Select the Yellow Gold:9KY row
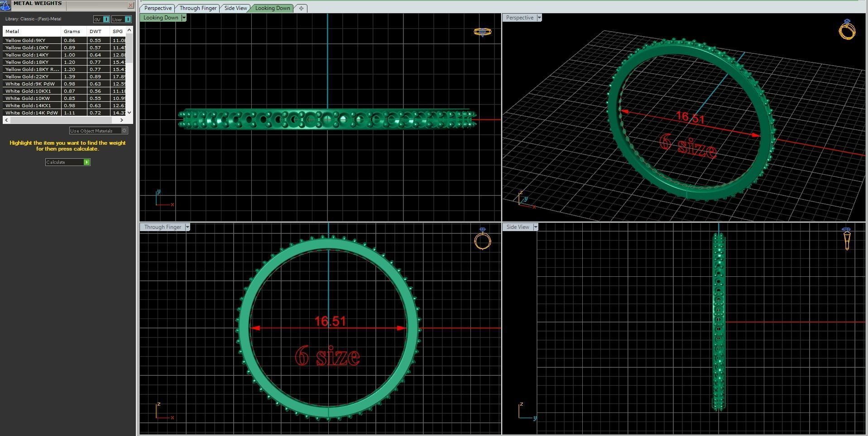This screenshot has height=436, width=868. tap(64, 40)
